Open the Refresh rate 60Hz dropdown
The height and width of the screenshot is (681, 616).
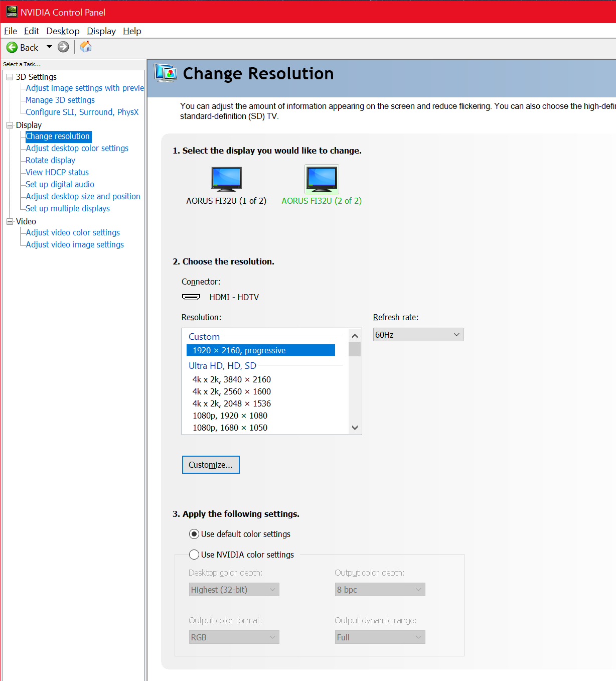pyautogui.click(x=418, y=335)
